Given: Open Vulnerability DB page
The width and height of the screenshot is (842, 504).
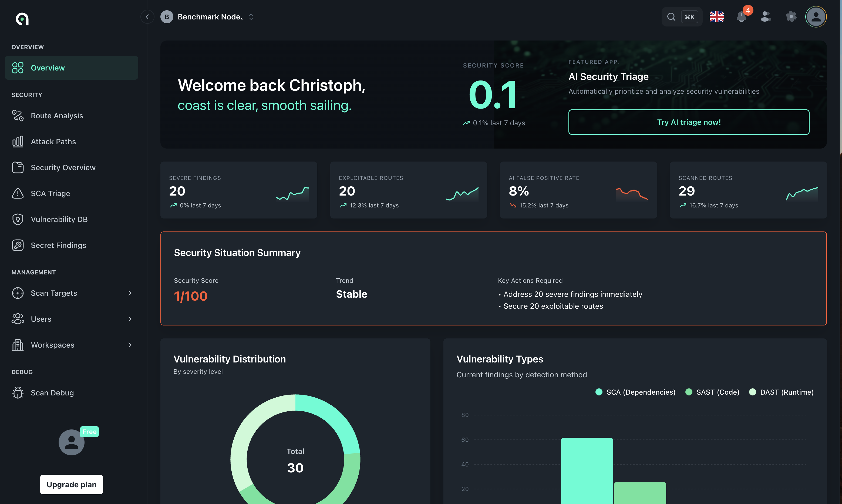Looking at the screenshot, I should 72,219.
